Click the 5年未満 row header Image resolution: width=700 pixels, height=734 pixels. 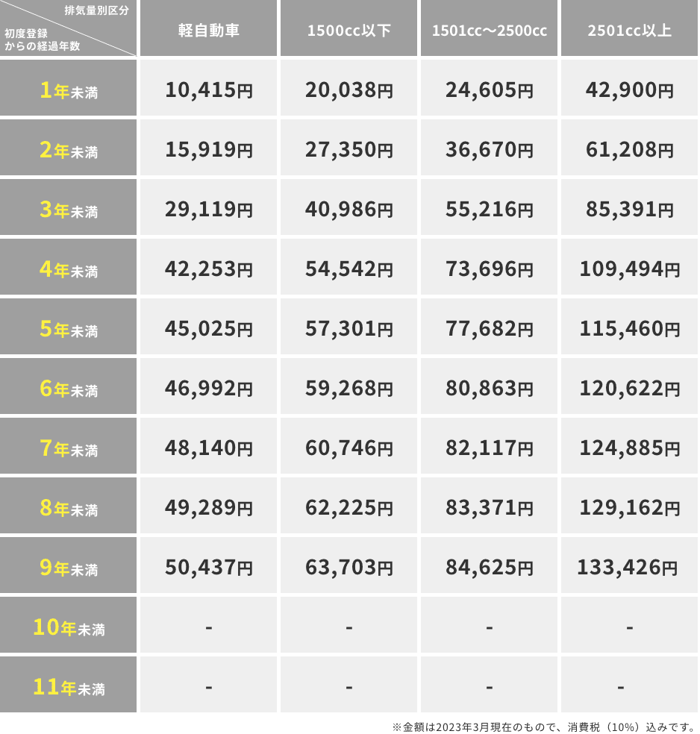(x=69, y=330)
